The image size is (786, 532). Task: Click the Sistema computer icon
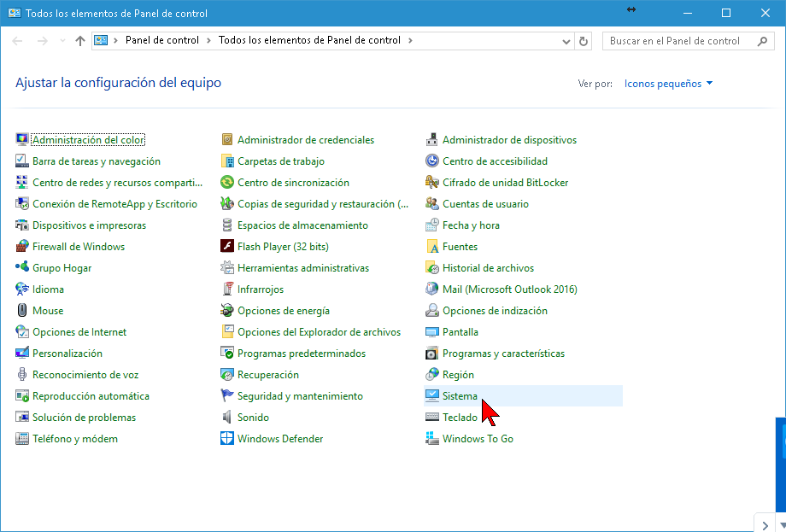pyautogui.click(x=432, y=395)
